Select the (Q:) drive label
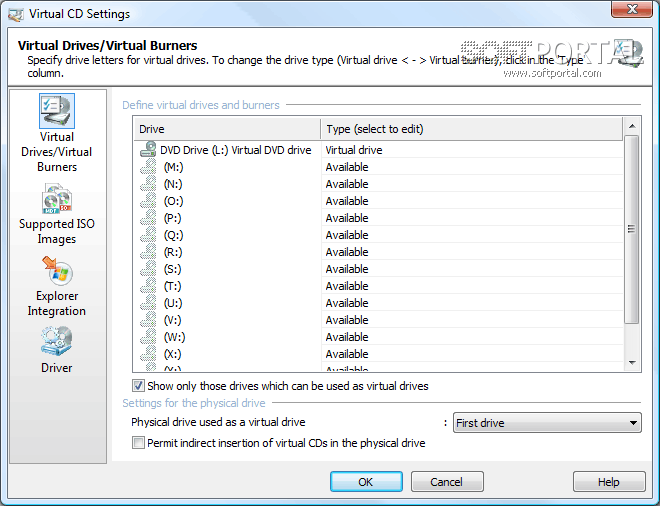This screenshot has width=660, height=506. 173,235
